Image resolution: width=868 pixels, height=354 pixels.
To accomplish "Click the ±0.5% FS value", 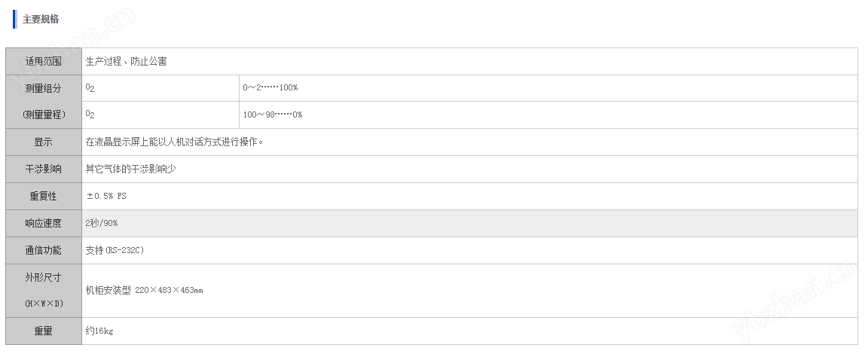I will (x=105, y=197).
